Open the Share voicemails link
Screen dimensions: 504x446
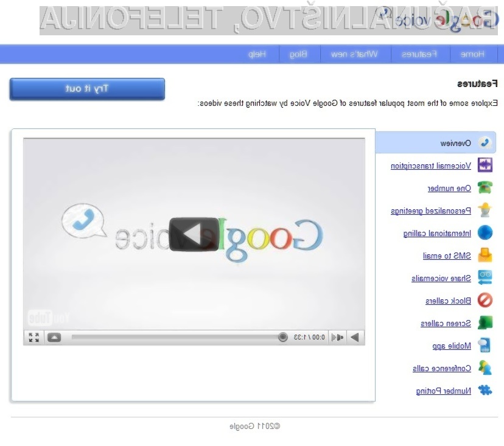tap(441, 278)
